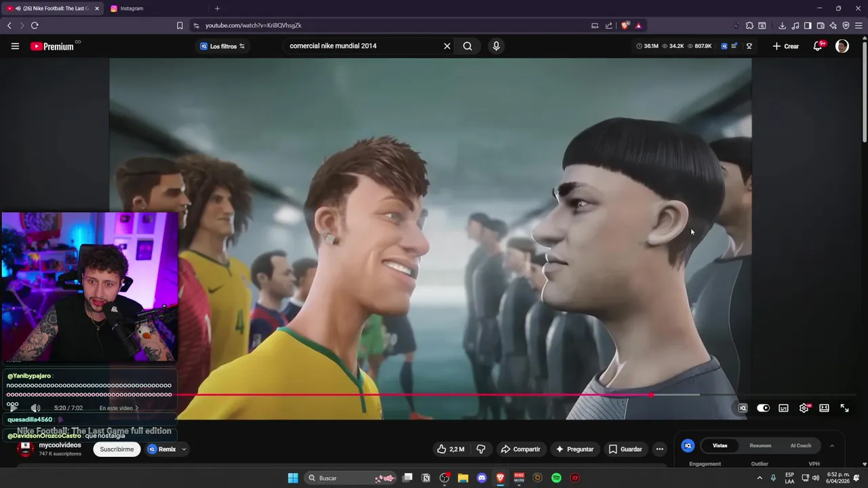
Task: Open the Windows Start menu
Action: click(x=293, y=478)
